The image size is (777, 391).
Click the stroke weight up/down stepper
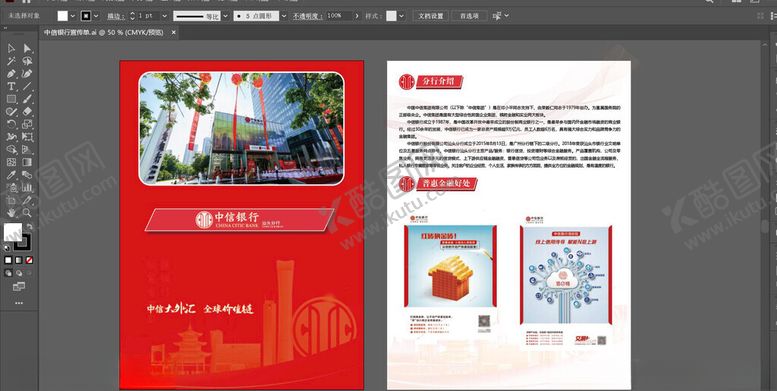[x=132, y=16]
